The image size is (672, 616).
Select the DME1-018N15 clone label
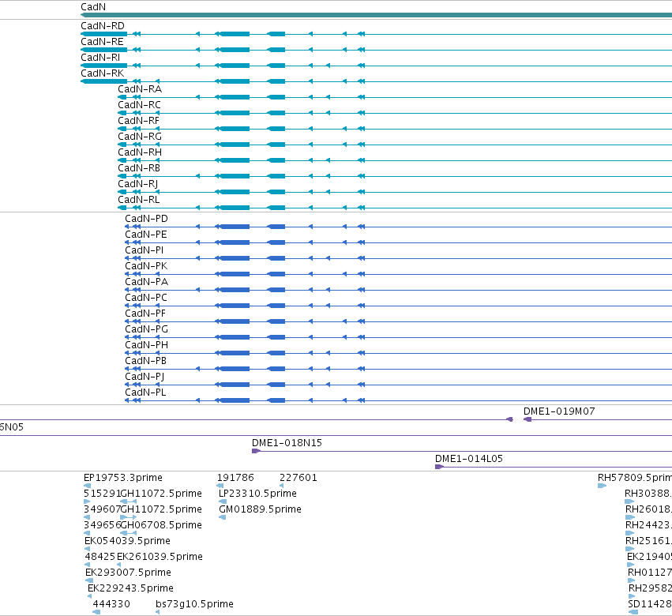pos(287,443)
